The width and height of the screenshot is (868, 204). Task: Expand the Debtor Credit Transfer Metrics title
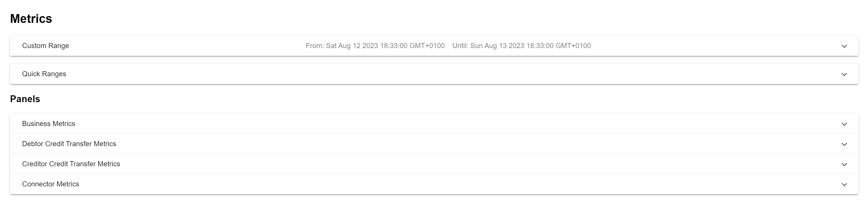[69, 144]
